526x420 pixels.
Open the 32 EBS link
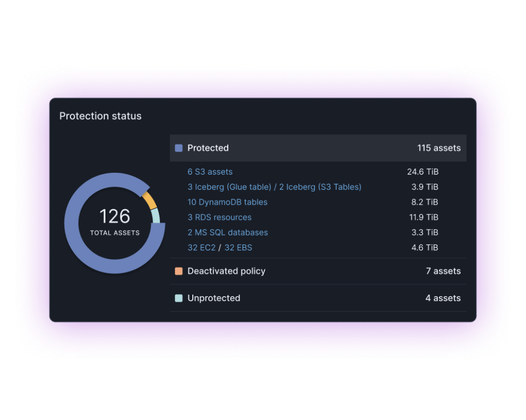click(238, 248)
